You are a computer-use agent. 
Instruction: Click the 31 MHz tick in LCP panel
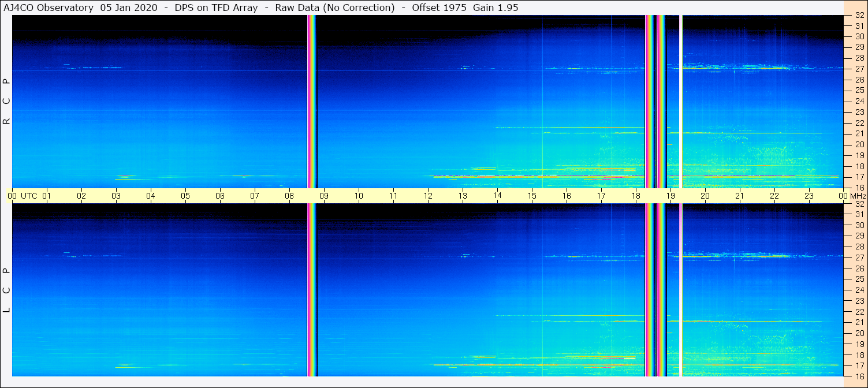tap(859, 214)
